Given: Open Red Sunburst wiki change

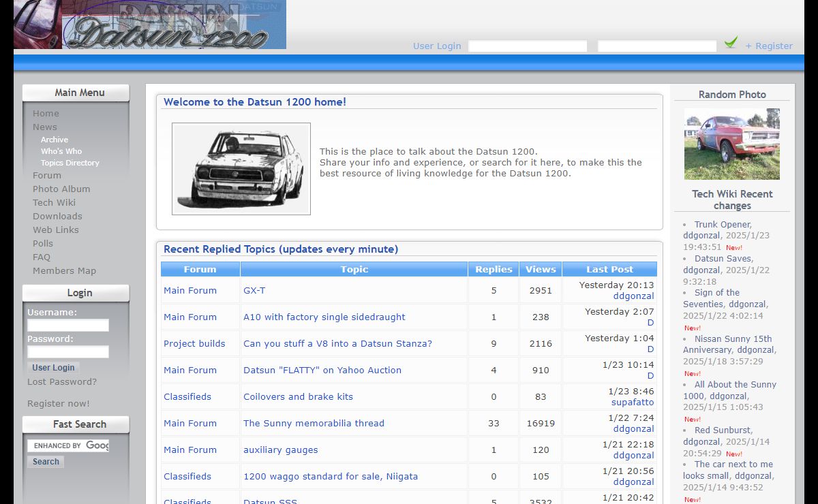Looking at the screenshot, I should 723,430.
